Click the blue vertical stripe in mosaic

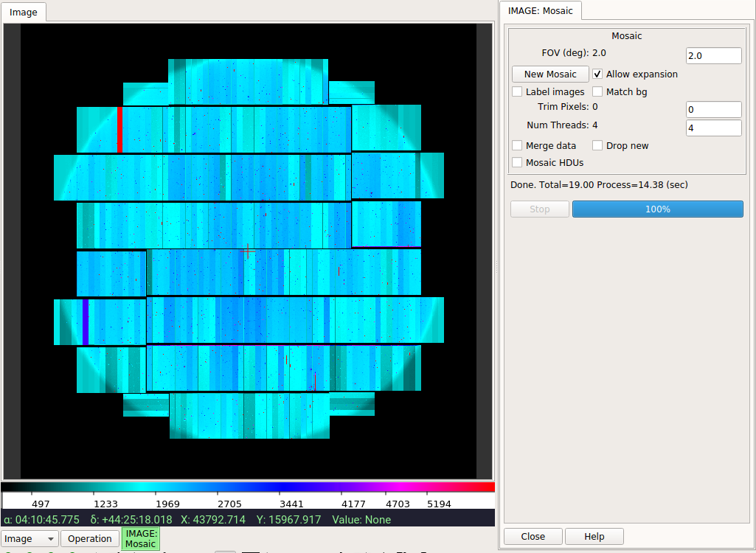86,322
